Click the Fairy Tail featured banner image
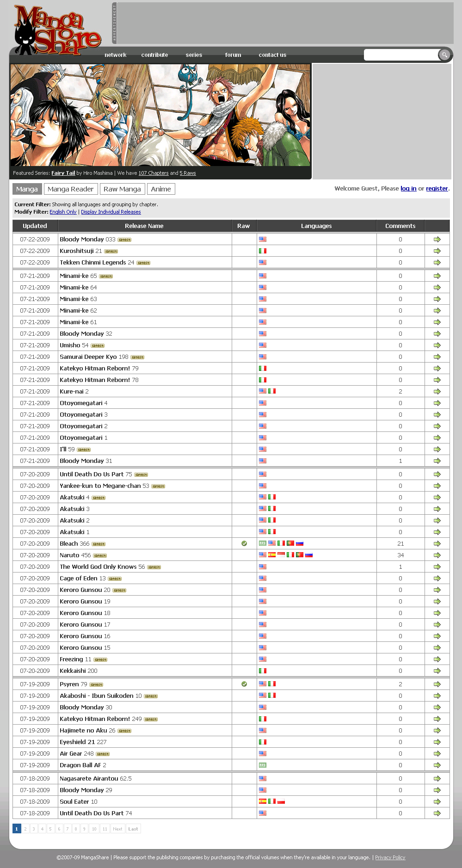Image resolution: width=462 pixels, height=868 pixels. pos(160,115)
